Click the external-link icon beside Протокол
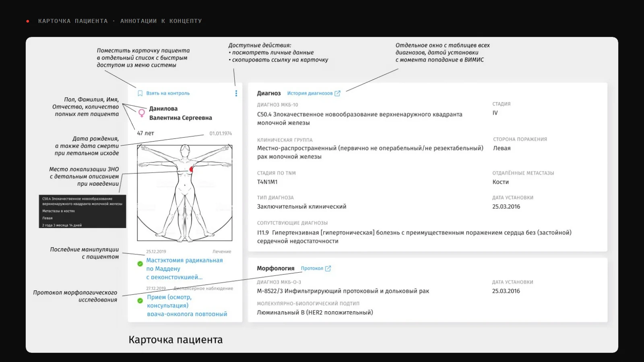The width and height of the screenshot is (644, 362). coord(328,268)
